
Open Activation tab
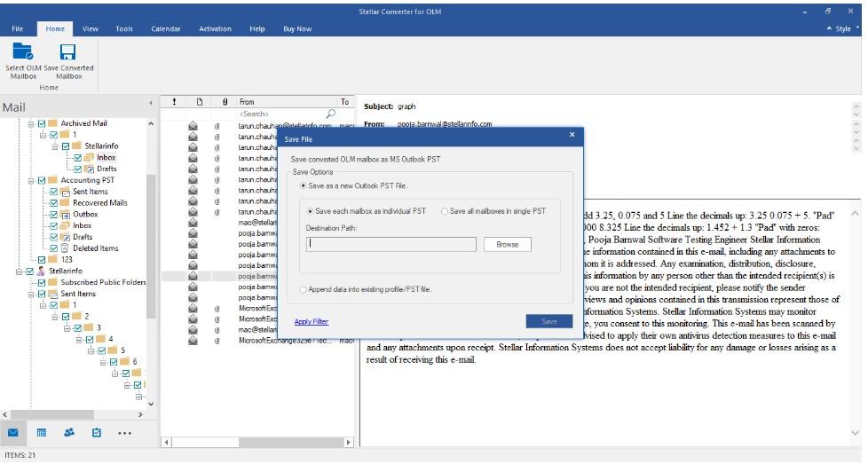[216, 28]
